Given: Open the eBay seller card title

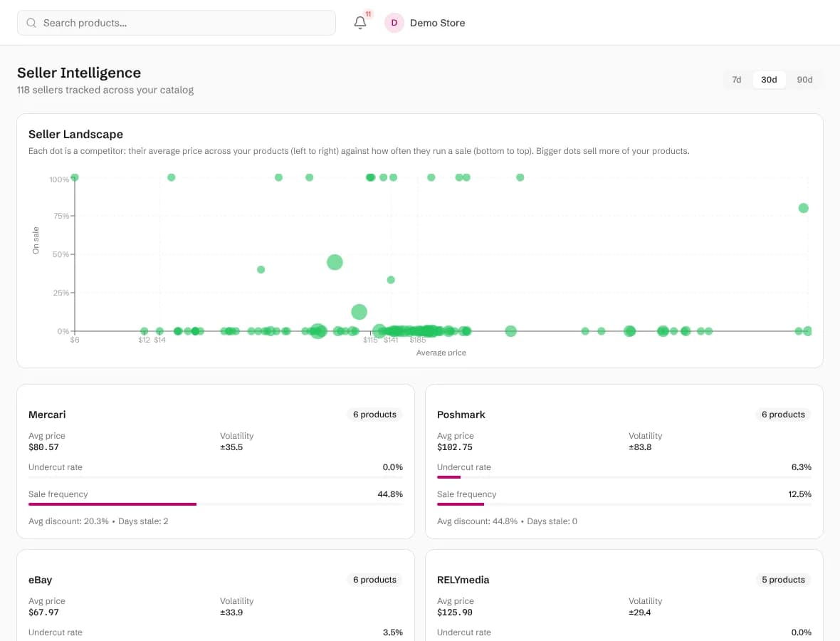Looking at the screenshot, I should [x=40, y=580].
